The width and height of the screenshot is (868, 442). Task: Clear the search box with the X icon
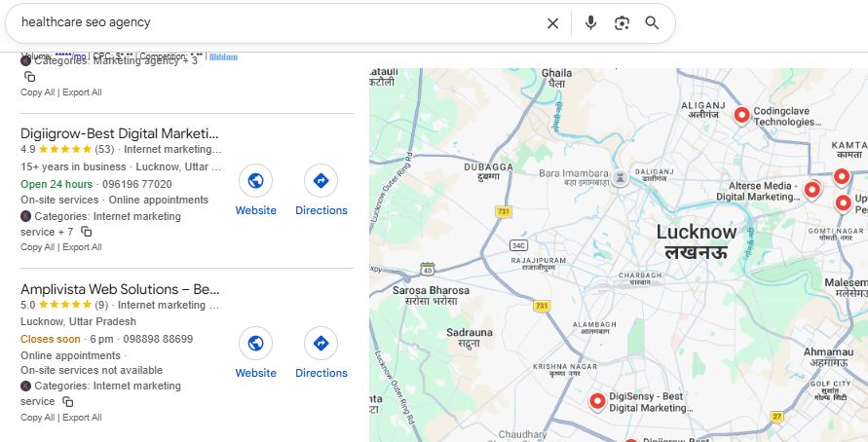(x=552, y=23)
